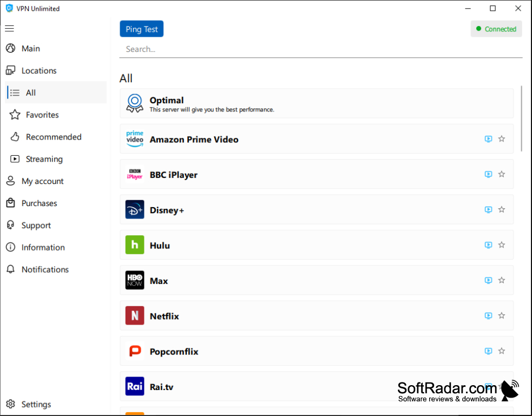
Task: Select the Disney+ name
Action: coord(167,210)
